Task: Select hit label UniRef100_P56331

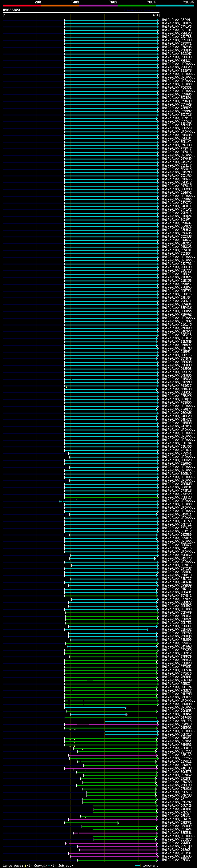Action: (x=177, y=88)
